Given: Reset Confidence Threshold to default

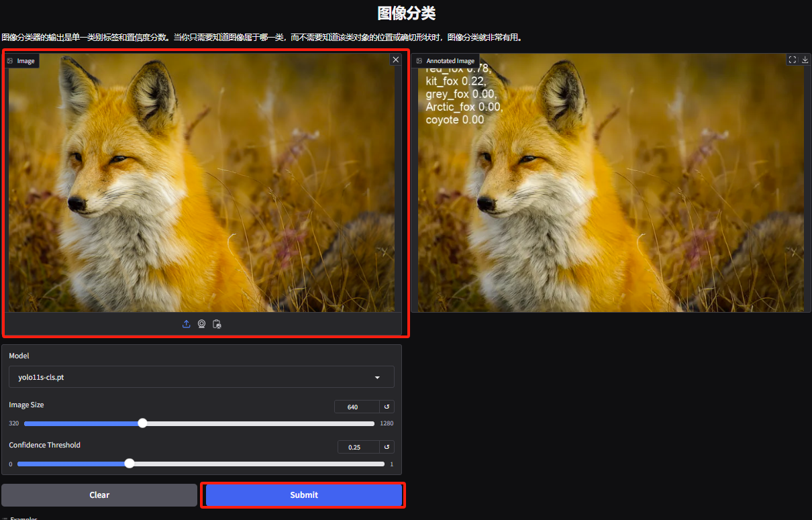Looking at the screenshot, I should coord(387,447).
